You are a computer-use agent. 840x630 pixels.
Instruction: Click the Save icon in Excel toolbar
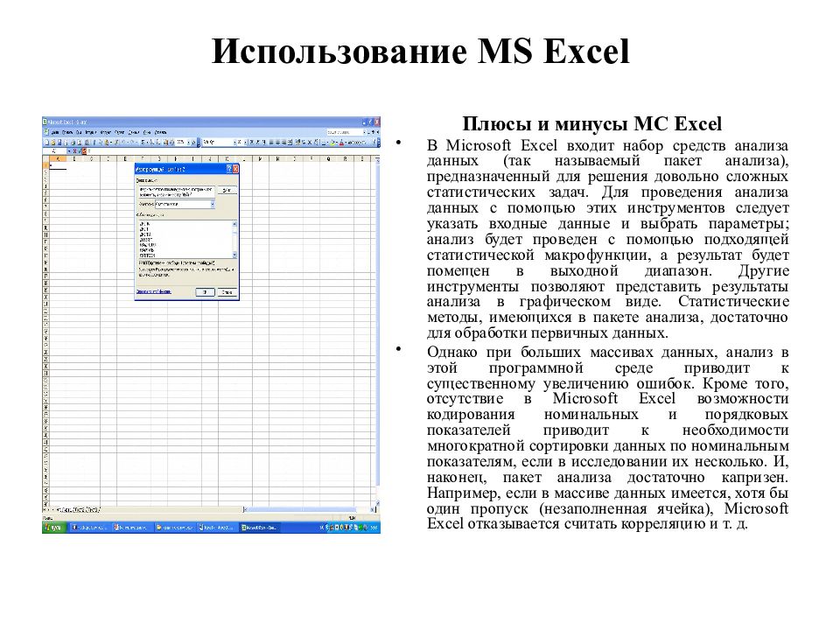click(59, 143)
